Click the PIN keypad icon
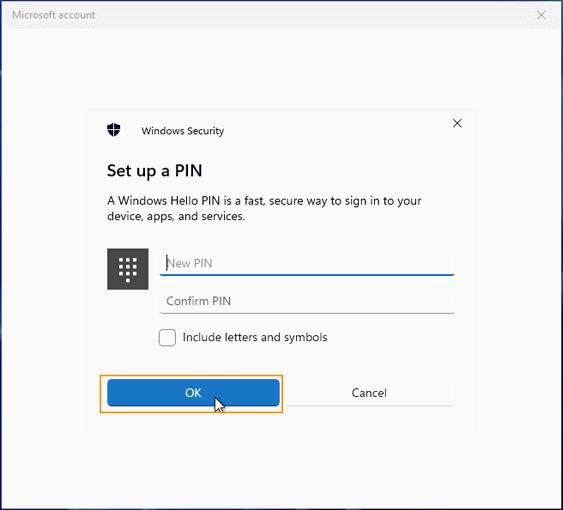 tap(127, 269)
